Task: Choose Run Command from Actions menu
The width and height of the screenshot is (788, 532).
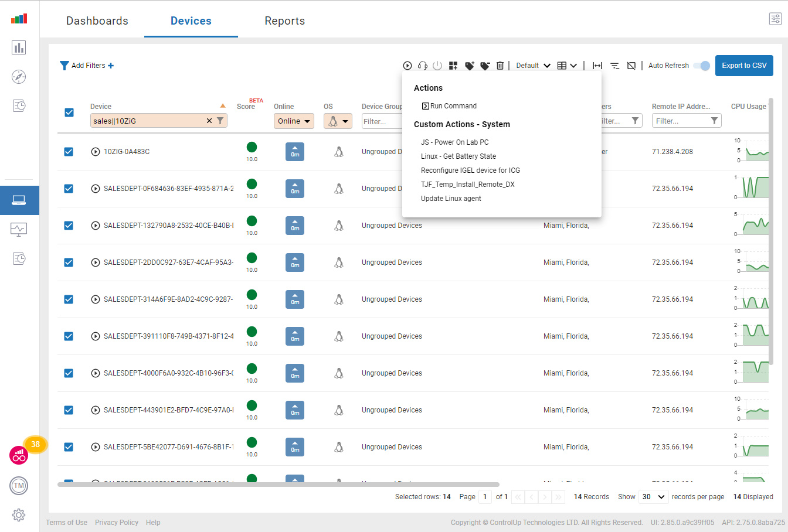Action: coord(449,106)
